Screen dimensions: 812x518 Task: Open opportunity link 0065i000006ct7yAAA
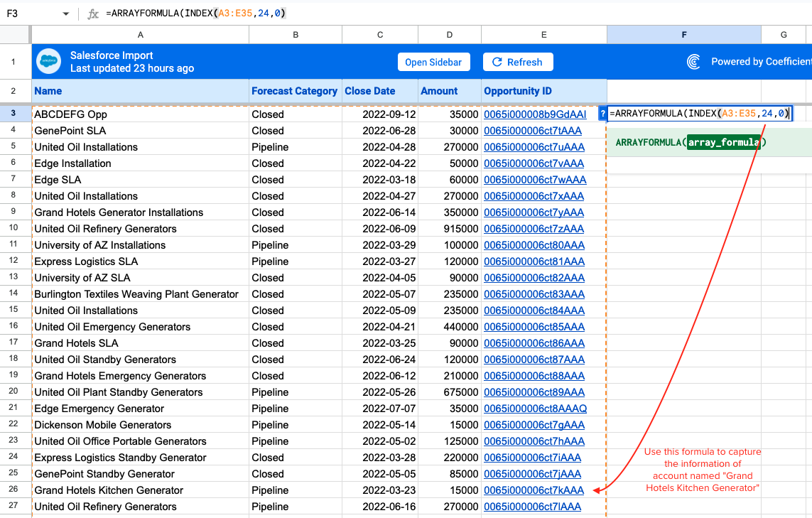(534, 212)
